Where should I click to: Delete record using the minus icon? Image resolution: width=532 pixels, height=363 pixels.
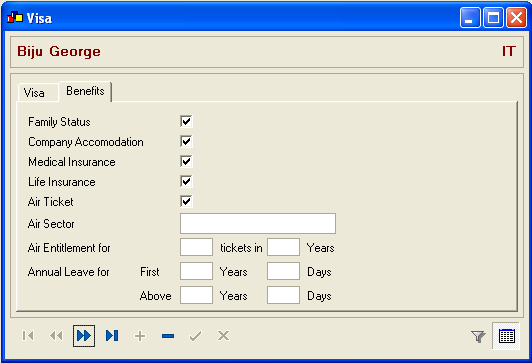tap(168, 336)
